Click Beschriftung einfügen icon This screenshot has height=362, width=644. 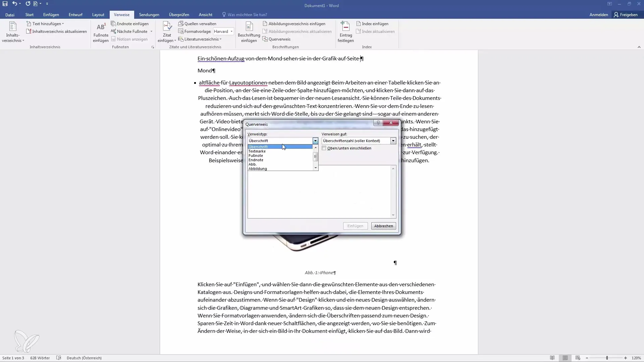click(249, 32)
